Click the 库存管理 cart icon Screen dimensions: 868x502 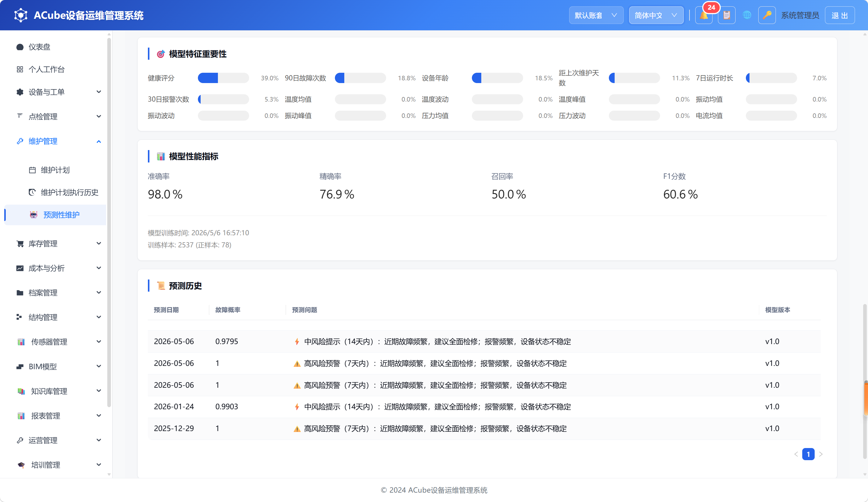[20, 244]
